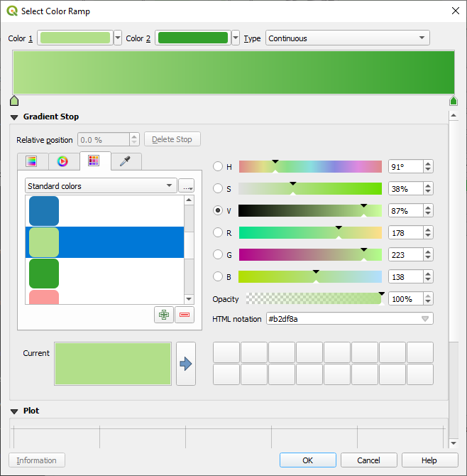Screen dimensions: 467x476
Task: Click the ellipsis button beside Standard colors
Action: [187, 186]
